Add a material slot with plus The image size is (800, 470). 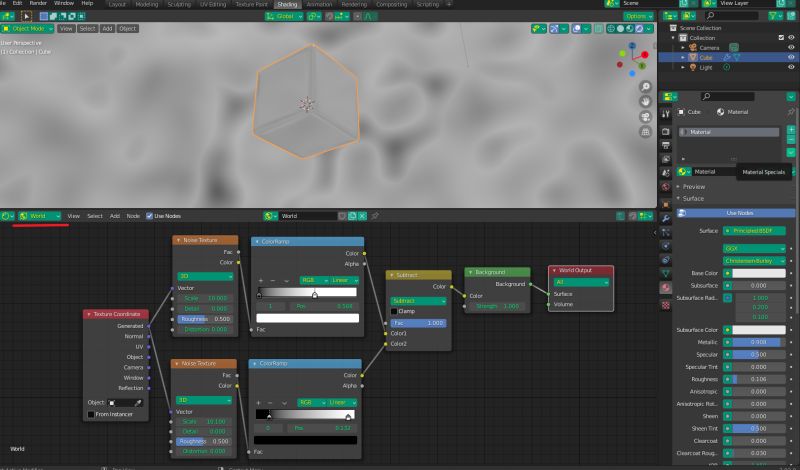791,130
